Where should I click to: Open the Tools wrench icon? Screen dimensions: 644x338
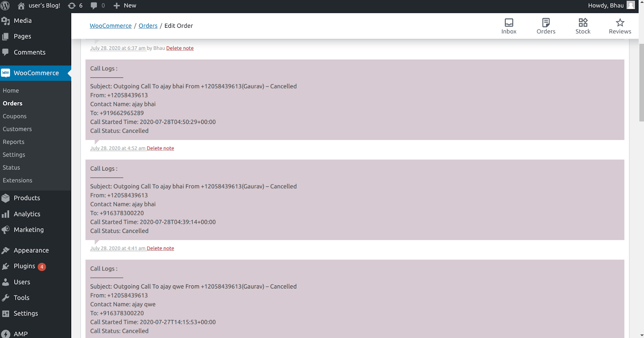6,298
